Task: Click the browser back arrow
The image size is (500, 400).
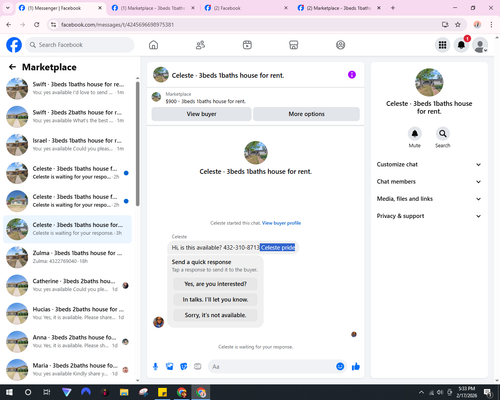Action: [9, 24]
